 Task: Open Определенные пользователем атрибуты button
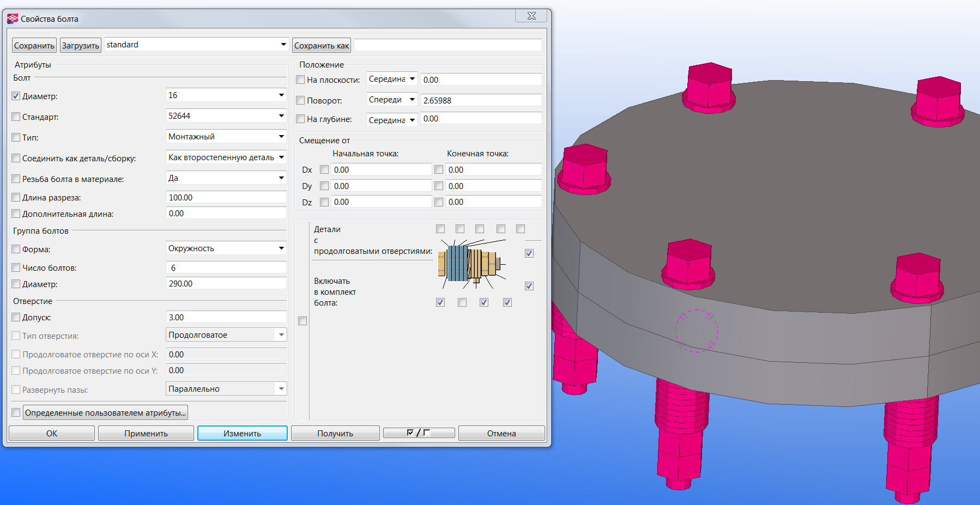[x=106, y=412]
